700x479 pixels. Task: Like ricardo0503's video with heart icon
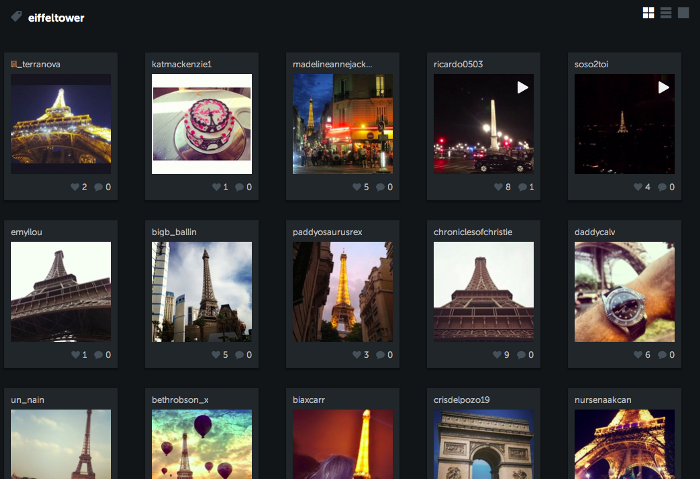click(498, 187)
